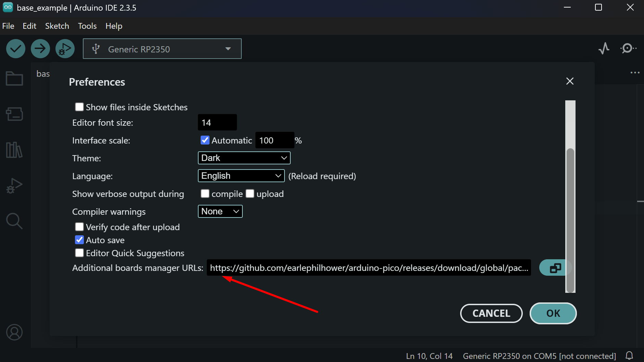The image size is (644, 362).
Task: Confirm preferences with the OK button
Action: coord(553,313)
